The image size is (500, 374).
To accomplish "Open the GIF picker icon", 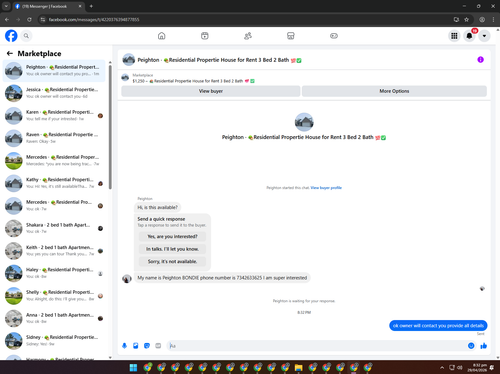I will 158,346.
